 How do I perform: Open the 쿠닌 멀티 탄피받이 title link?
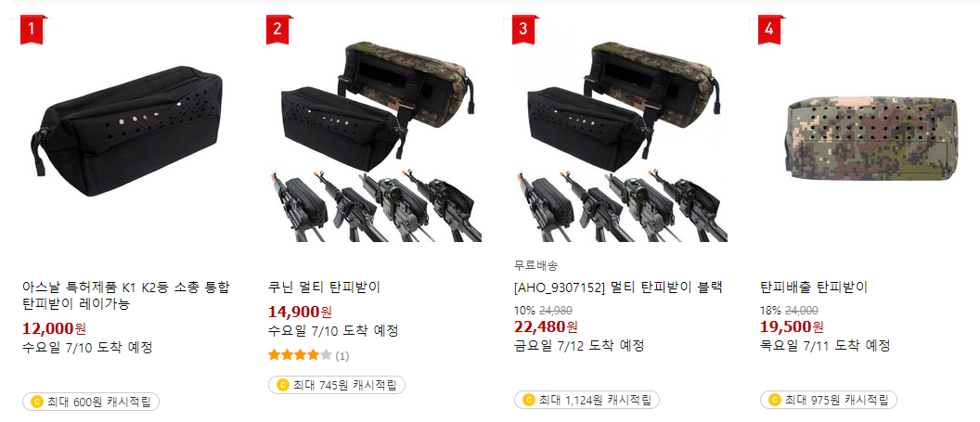[x=324, y=288]
